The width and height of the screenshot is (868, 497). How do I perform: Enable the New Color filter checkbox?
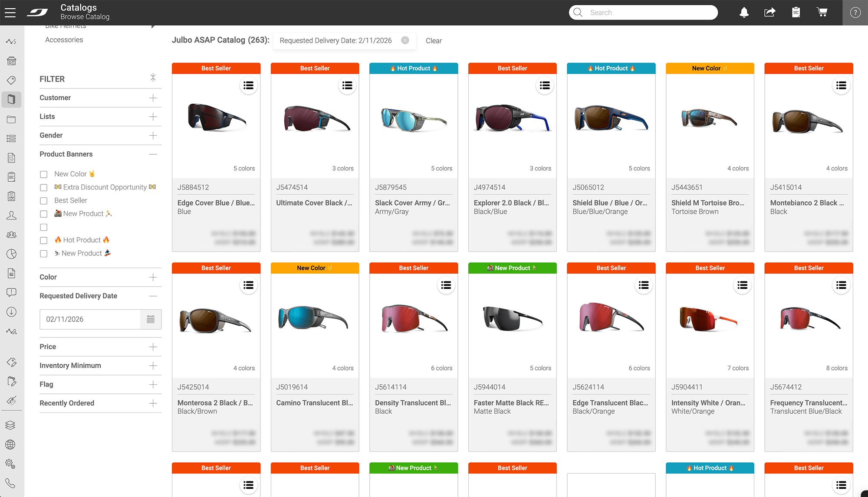(x=43, y=174)
